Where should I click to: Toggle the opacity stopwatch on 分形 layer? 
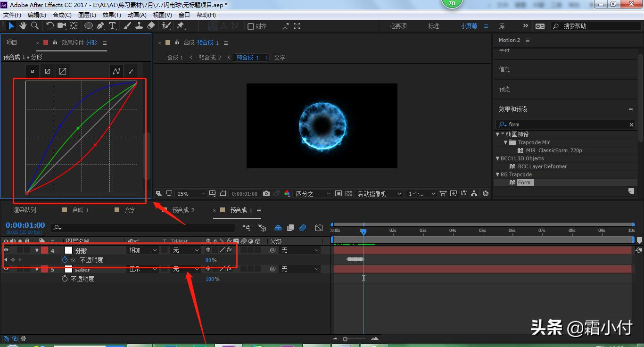(x=65, y=260)
